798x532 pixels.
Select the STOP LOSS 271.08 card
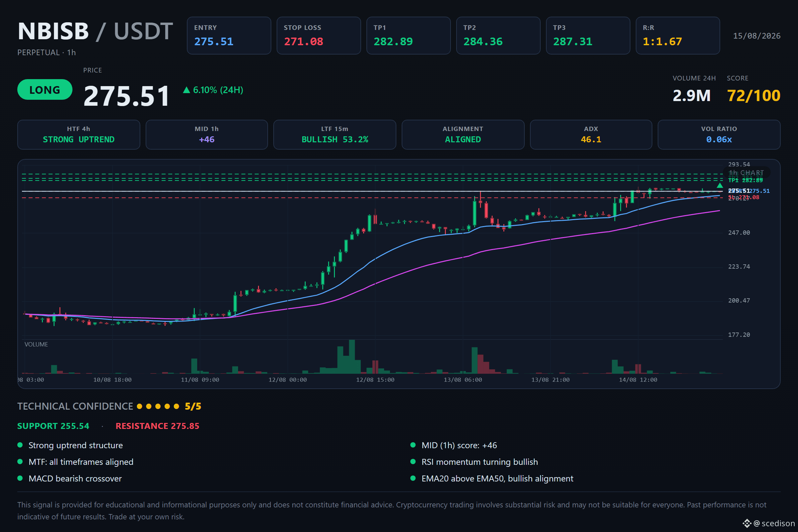[319, 36]
